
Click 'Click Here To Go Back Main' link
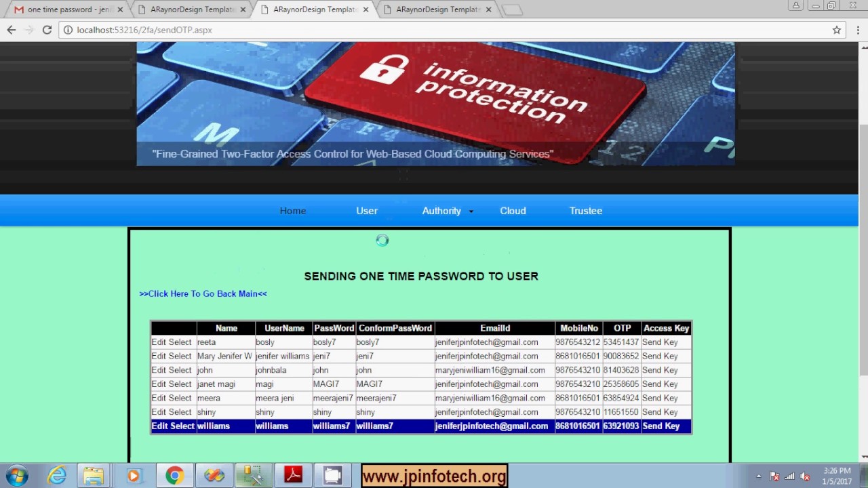point(203,293)
